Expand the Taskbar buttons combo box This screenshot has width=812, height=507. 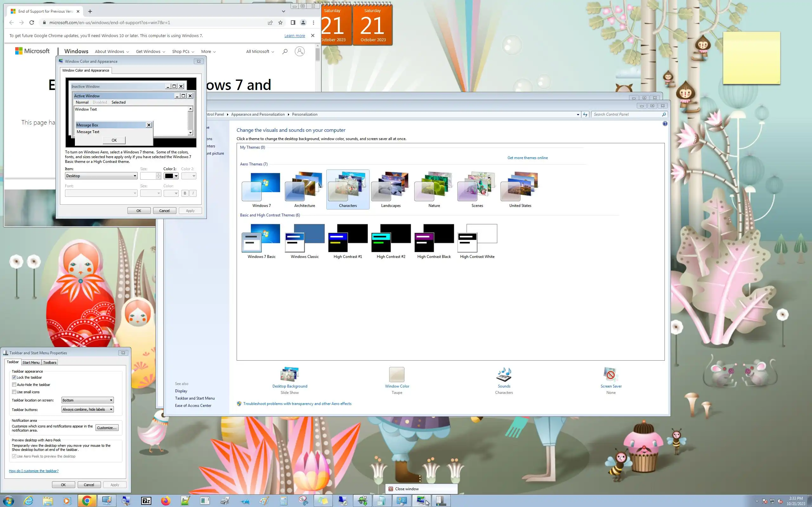[x=88, y=409]
